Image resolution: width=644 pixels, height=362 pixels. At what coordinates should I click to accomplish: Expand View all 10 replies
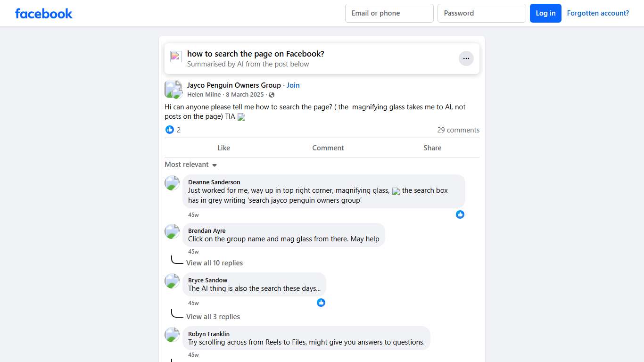(x=215, y=263)
